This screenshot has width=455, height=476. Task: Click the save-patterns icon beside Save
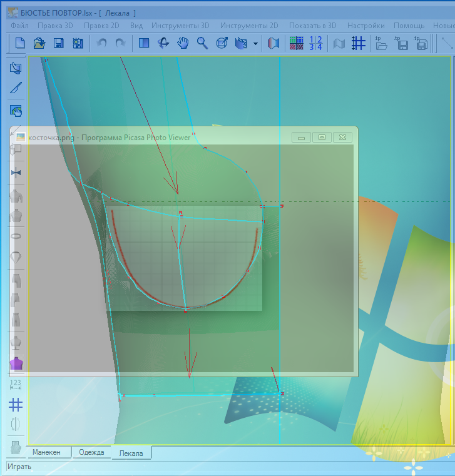click(x=78, y=43)
